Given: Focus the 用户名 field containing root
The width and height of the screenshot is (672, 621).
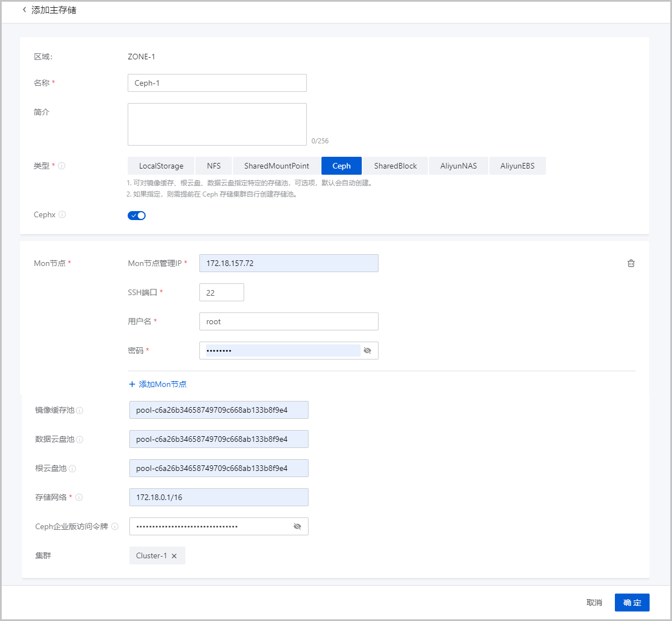Looking at the screenshot, I should click(289, 321).
